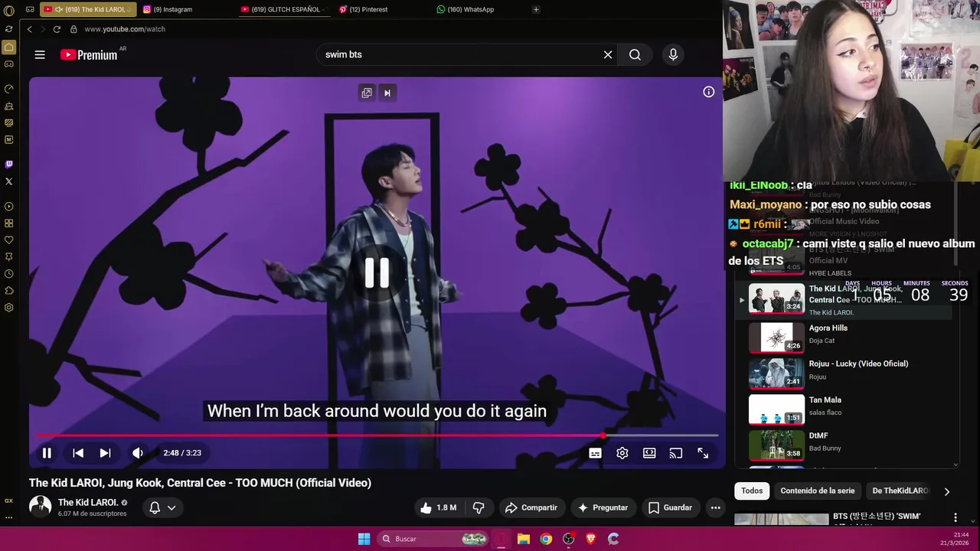Toggle subtitles/closed captions off

(x=595, y=453)
